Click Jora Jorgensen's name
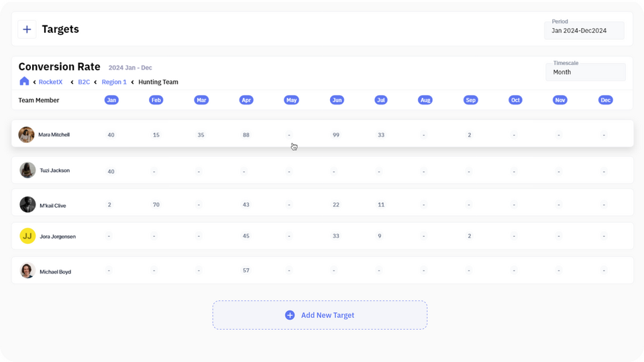The width and height of the screenshot is (644, 362). coord(58,237)
